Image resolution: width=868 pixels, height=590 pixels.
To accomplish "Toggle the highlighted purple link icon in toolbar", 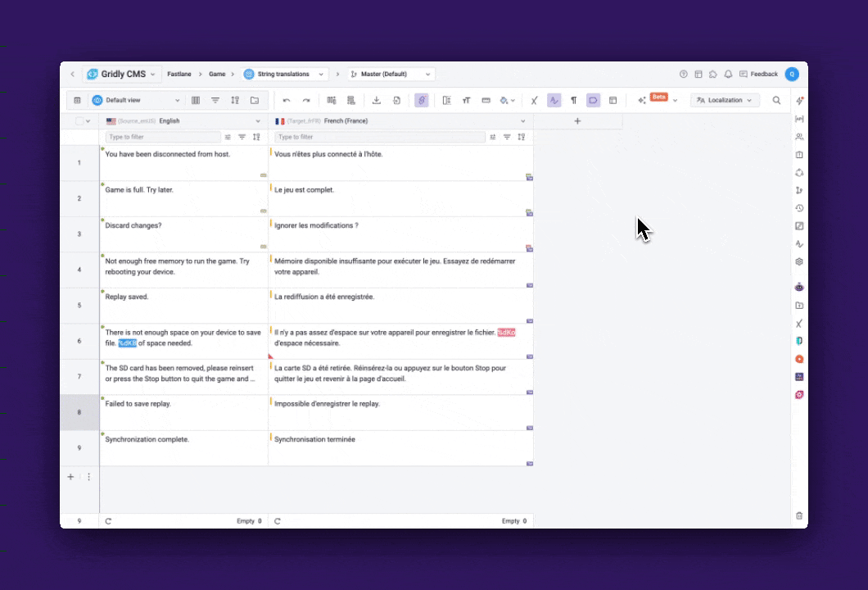I will point(421,100).
